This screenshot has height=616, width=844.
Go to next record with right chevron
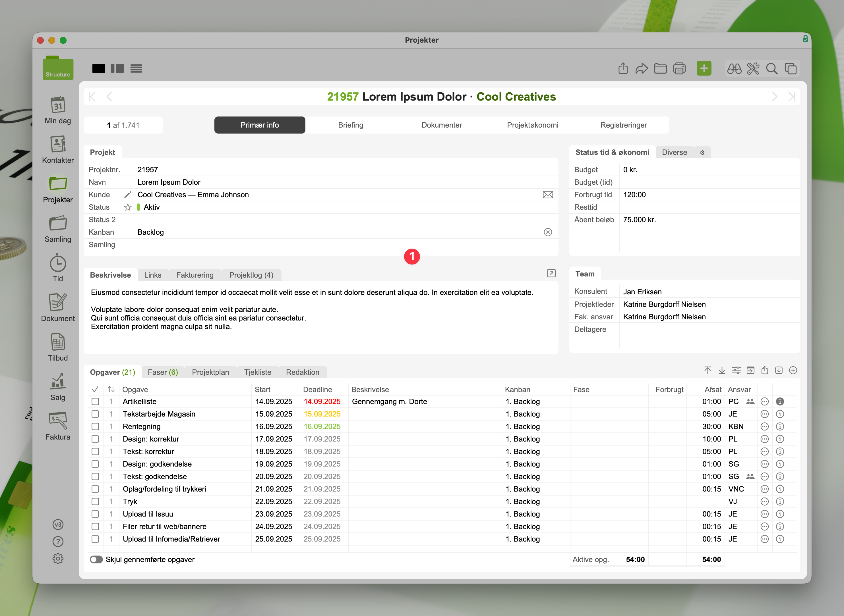click(x=775, y=97)
